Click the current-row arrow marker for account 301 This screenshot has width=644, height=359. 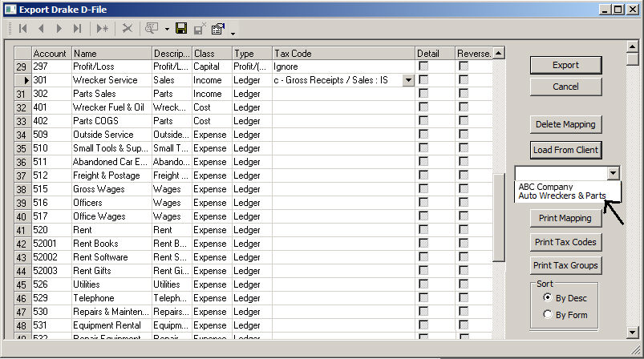click(26, 80)
